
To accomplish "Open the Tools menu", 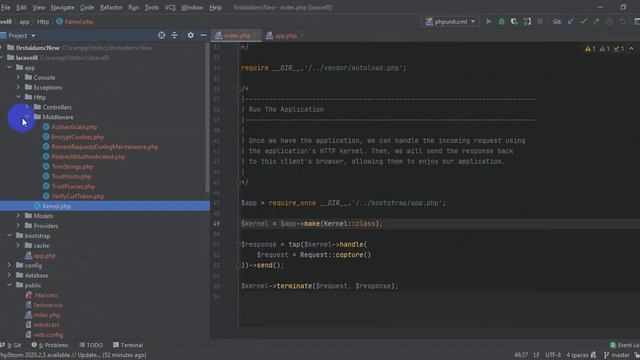I will [151, 7].
